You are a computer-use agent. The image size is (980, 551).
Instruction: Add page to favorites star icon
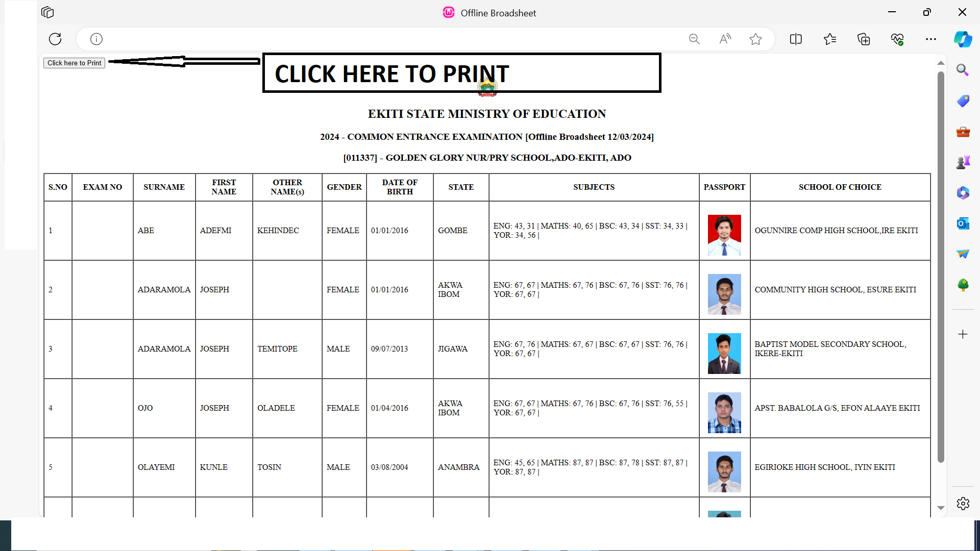[x=755, y=39]
